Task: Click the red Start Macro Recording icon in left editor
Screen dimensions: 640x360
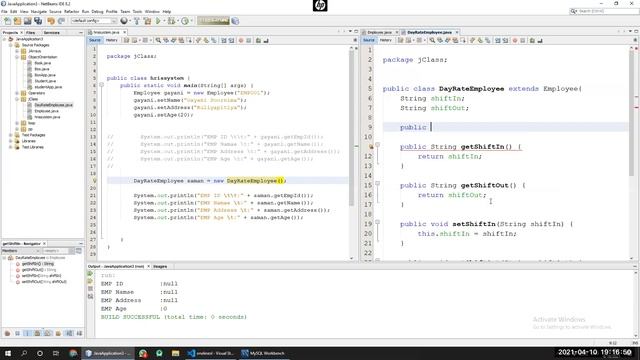Action: click(241, 40)
